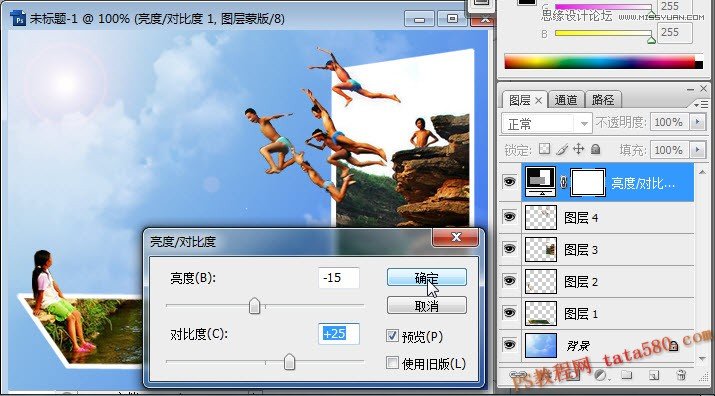
Task: Select layer name 亮度/对比…
Action: (643, 183)
